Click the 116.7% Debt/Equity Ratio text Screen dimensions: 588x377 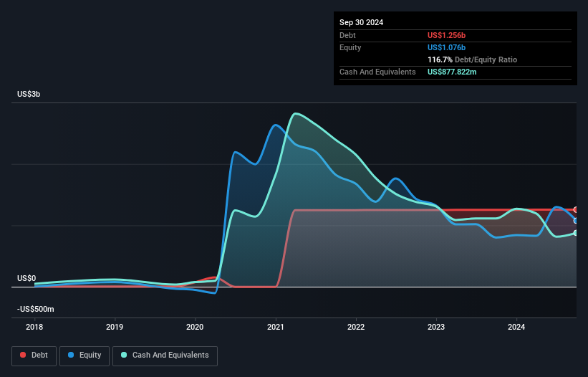pyautogui.click(x=472, y=59)
